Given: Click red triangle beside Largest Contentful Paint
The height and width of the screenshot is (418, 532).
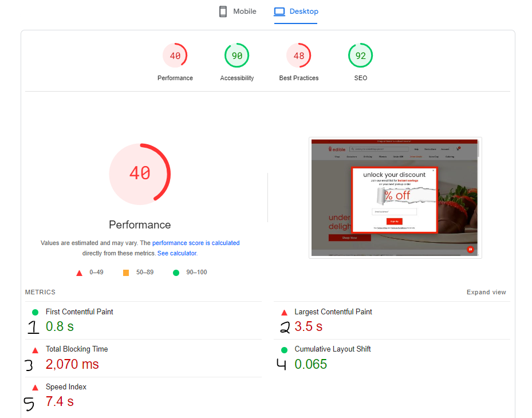Looking at the screenshot, I should [284, 312].
